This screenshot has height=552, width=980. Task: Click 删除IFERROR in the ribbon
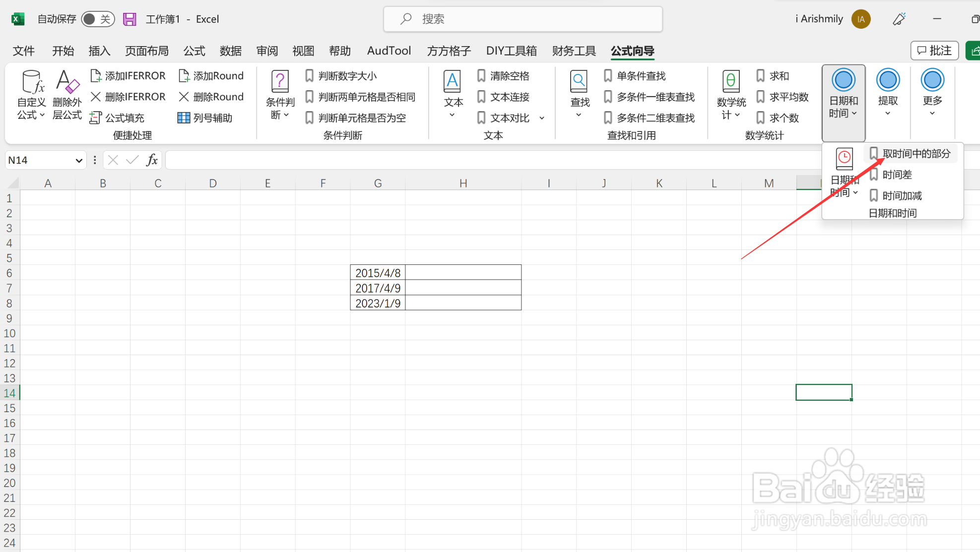tap(128, 97)
